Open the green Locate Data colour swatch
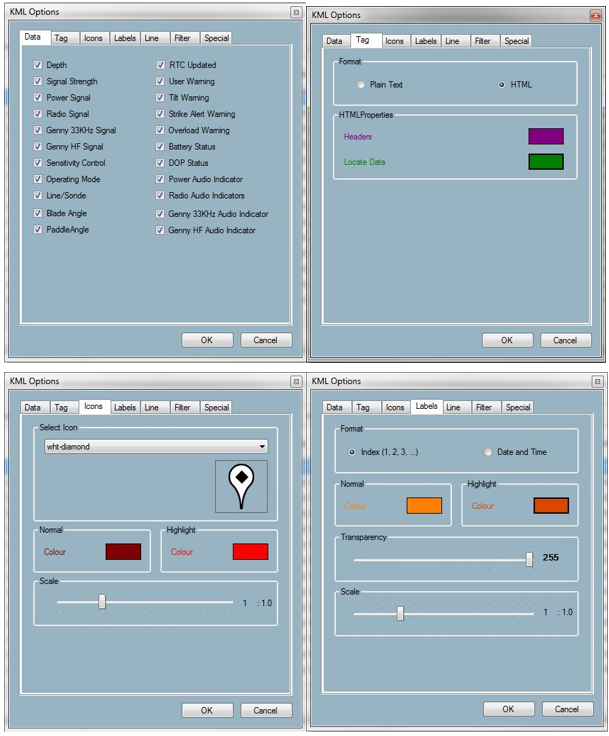Image resolution: width=609 pixels, height=736 pixels. [x=546, y=161]
